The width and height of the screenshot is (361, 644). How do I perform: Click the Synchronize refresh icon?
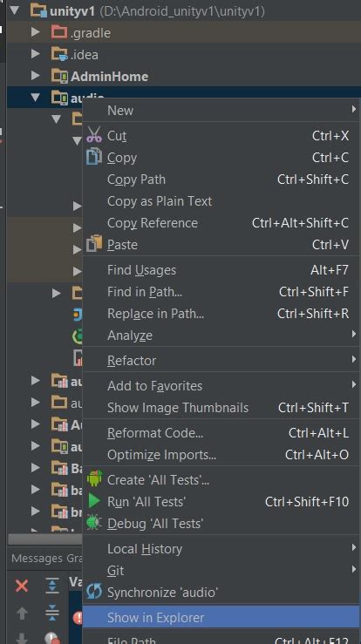coord(94,592)
